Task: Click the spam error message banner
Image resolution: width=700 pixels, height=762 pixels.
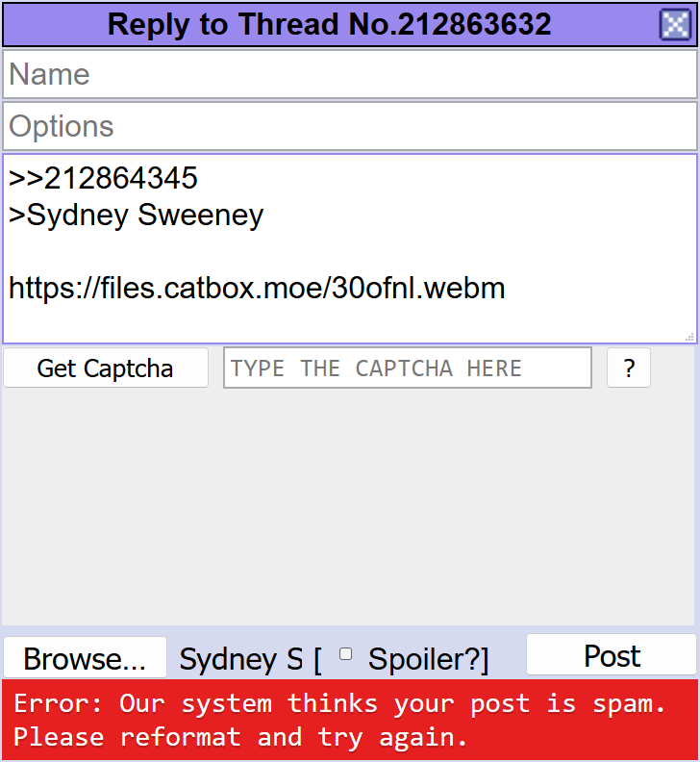Action: coord(350,720)
